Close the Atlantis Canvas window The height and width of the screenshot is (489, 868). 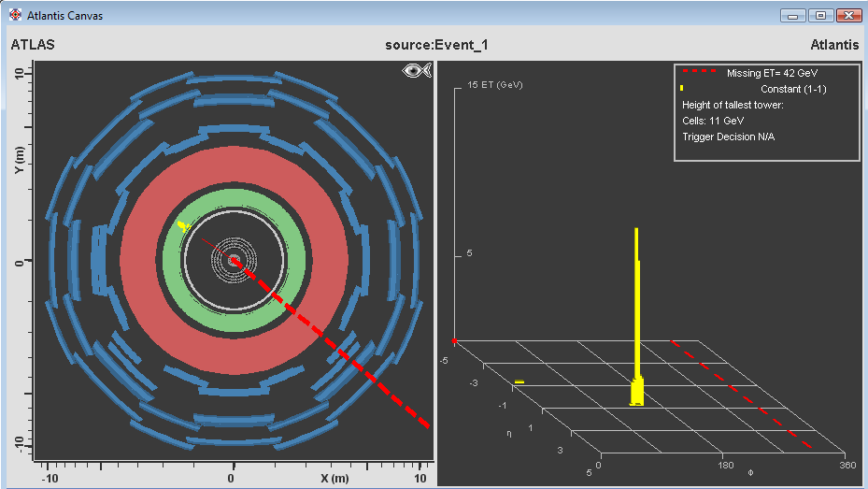click(x=848, y=16)
